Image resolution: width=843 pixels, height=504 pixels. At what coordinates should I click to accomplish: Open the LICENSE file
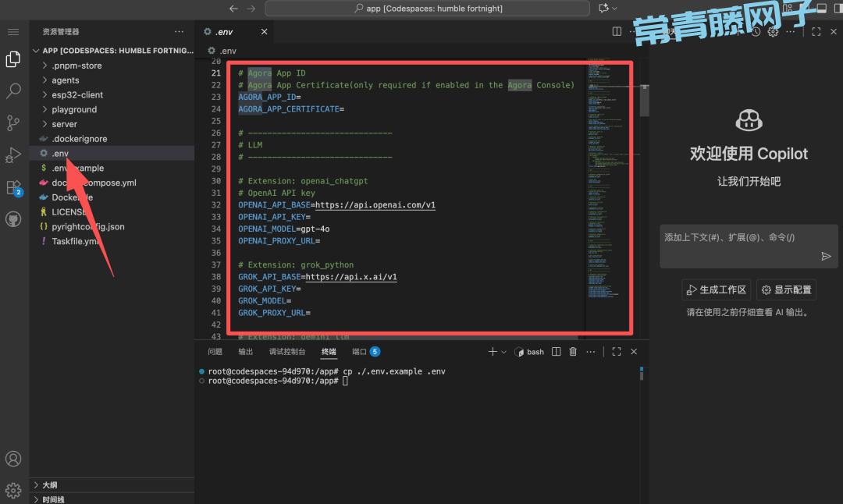(112, 211)
